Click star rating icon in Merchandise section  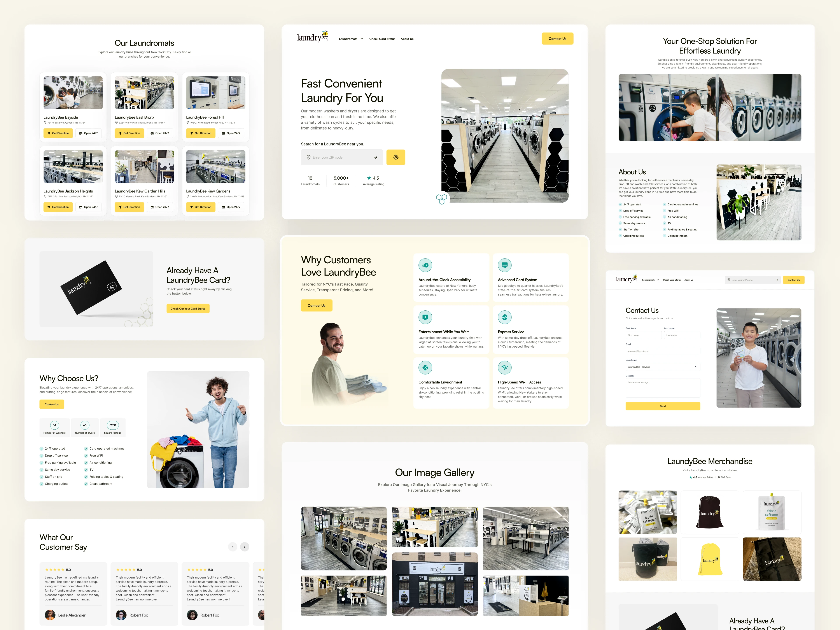pyautogui.click(x=691, y=477)
